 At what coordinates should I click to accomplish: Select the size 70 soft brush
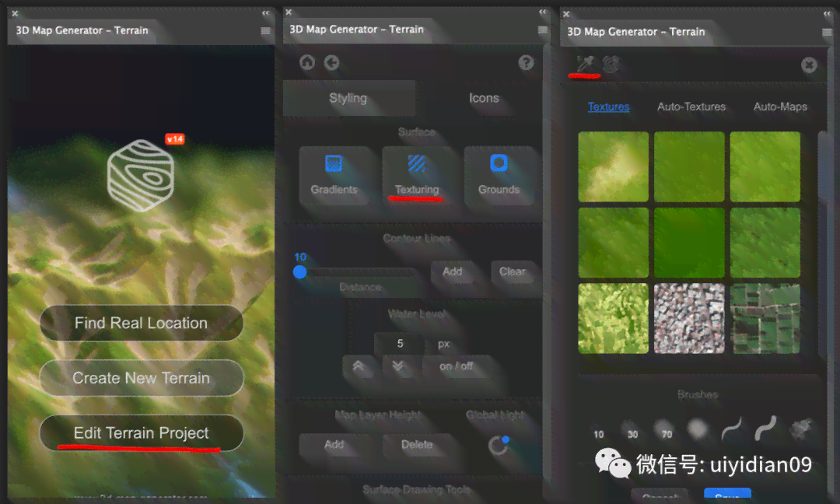tap(665, 430)
